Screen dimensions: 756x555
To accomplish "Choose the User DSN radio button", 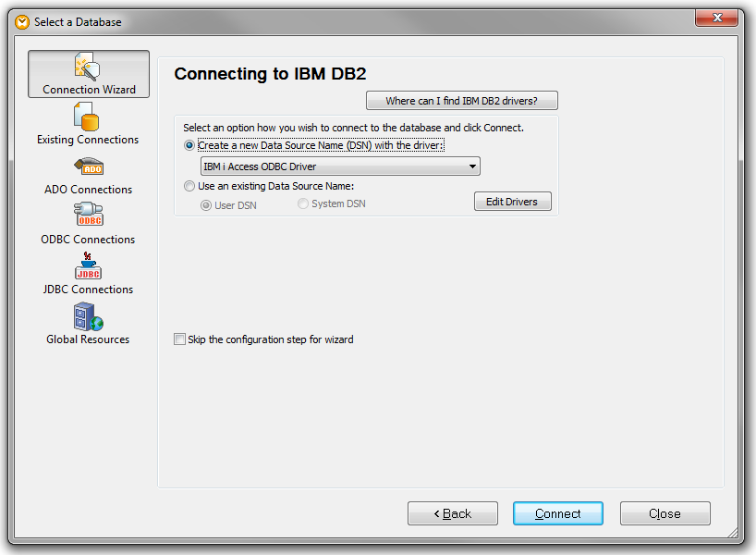I will tap(207, 204).
